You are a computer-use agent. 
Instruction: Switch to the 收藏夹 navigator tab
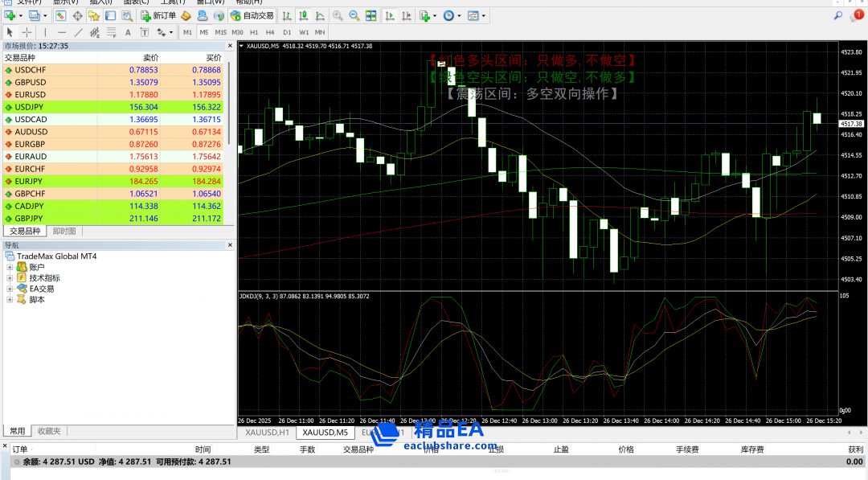click(48, 431)
